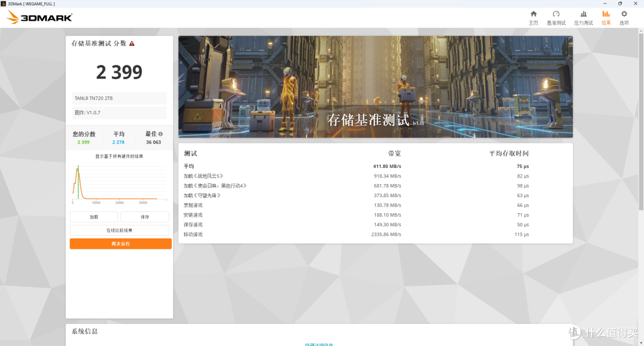Click the 保存 button
This screenshot has height=346, width=644.
click(x=144, y=217)
